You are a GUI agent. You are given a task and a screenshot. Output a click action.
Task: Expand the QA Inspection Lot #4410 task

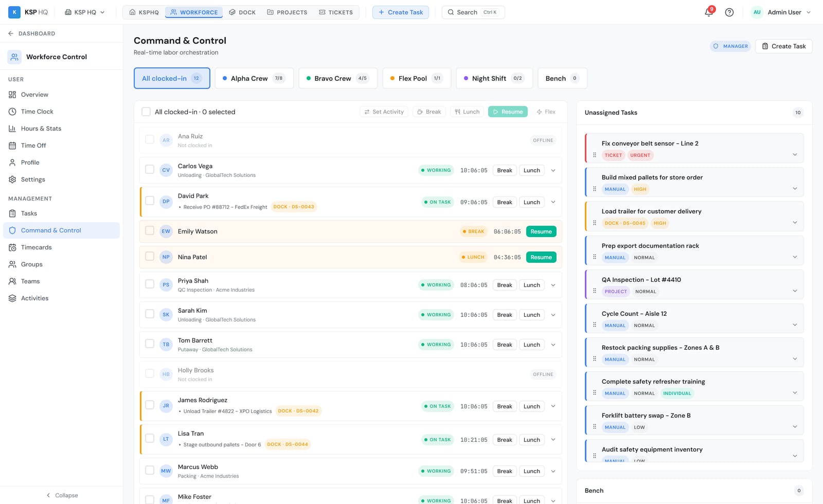coord(795,291)
